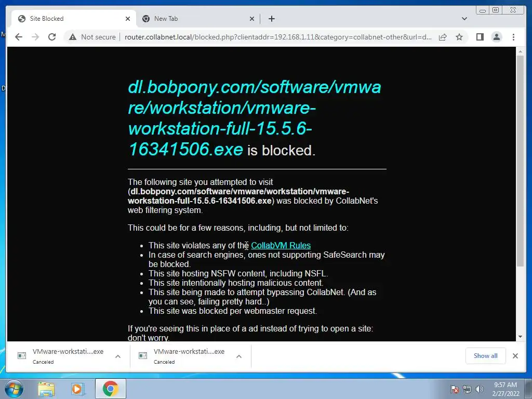Screen dimensions: 532x399
Task: Open the volume speaker tray icon
Action: coord(480,389)
